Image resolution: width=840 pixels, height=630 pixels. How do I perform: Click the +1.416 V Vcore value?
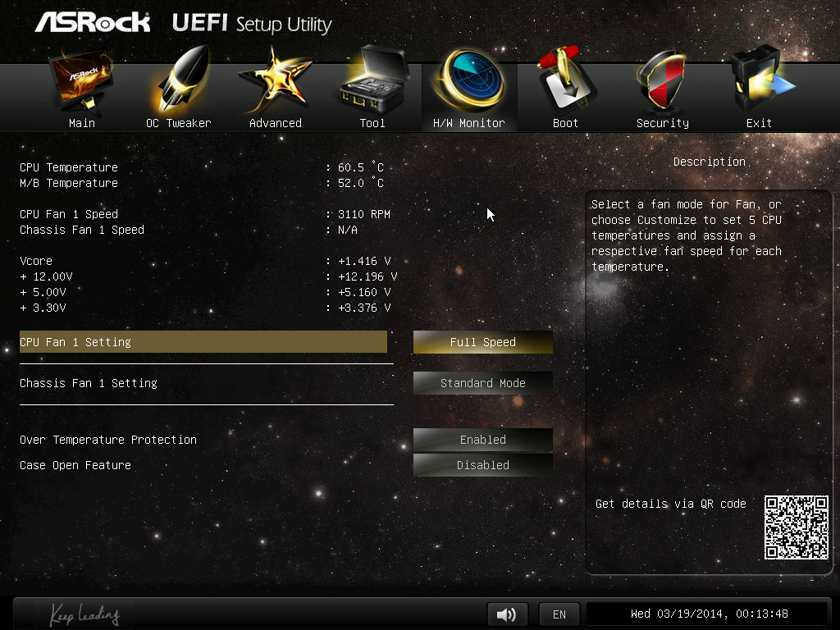(x=363, y=261)
